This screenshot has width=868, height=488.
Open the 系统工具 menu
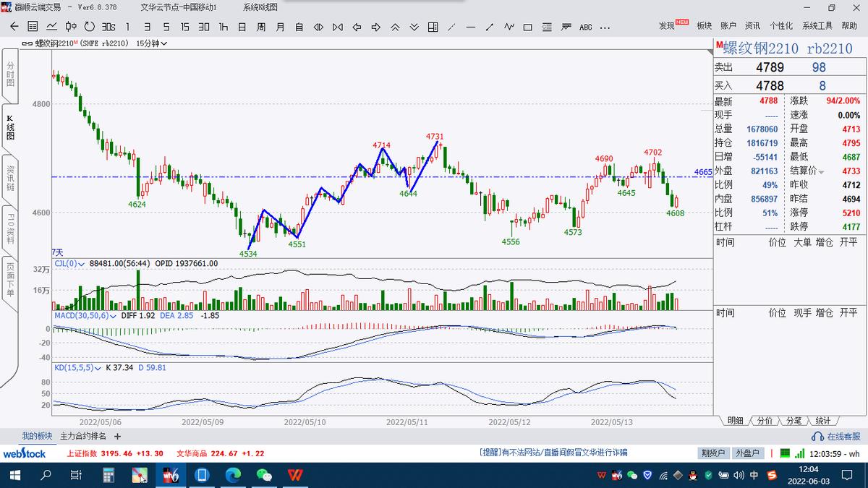coord(817,26)
